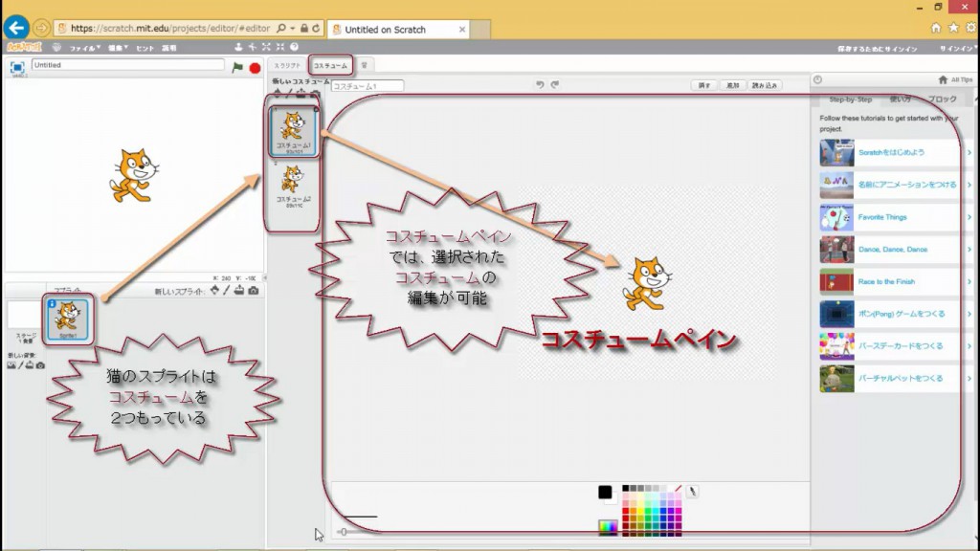The width and height of the screenshot is (980, 551).
Task: Open the language globe menu
Action: pyautogui.click(x=56, y=48)
